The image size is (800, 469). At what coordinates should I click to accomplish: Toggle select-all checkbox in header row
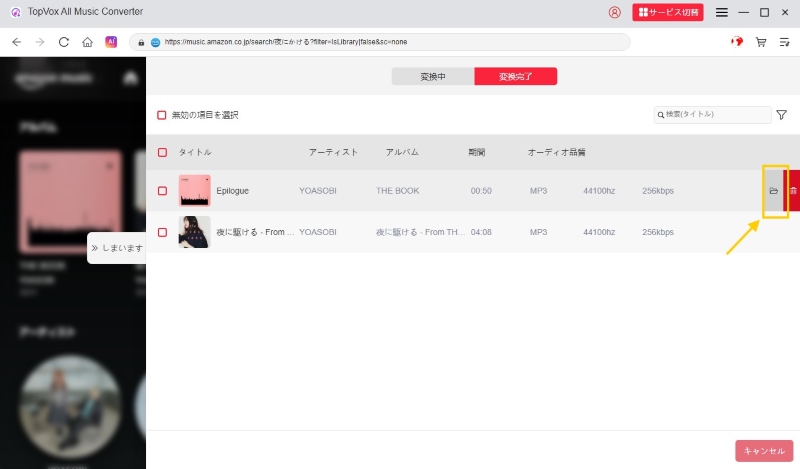pyautogui.click(x=162, y=152)
